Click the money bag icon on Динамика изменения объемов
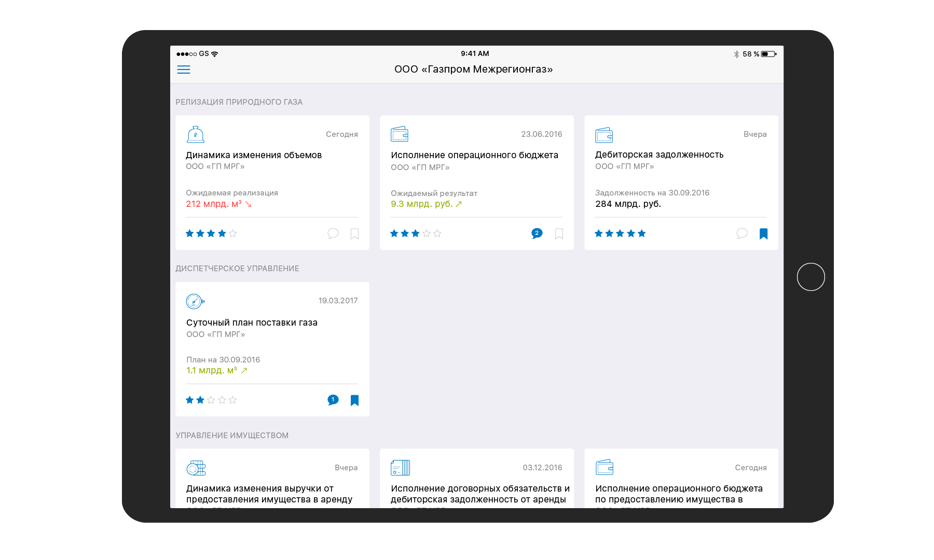The height and width of the screenshot is (560, 934). [196, 134]
